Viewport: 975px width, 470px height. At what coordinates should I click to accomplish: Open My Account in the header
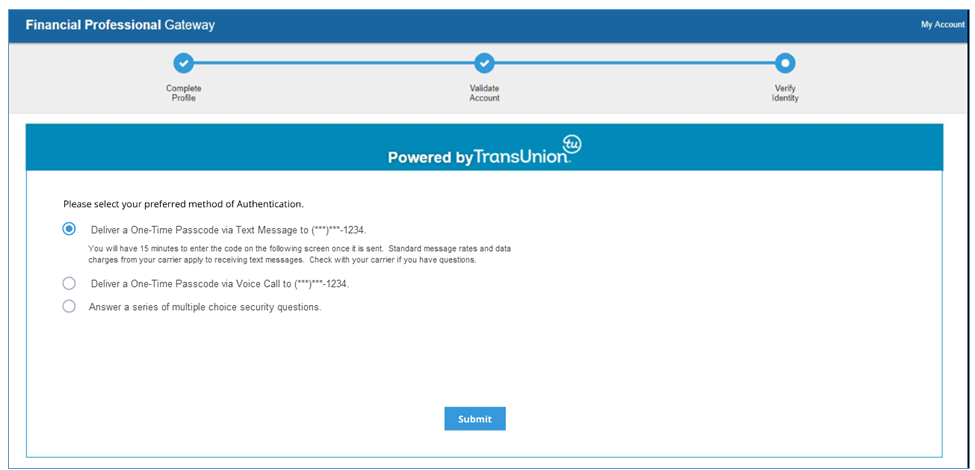click(942, 25)
